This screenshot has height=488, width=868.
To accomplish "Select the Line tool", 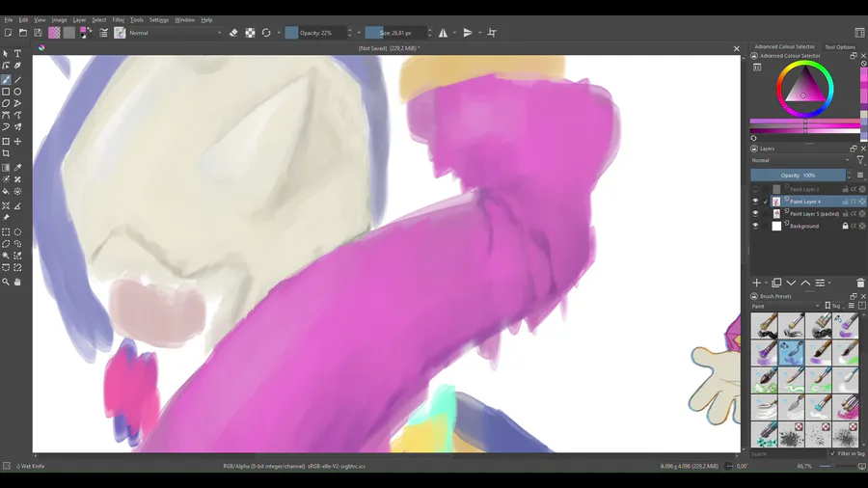I will pyautogui.click(x=17, y=80).
